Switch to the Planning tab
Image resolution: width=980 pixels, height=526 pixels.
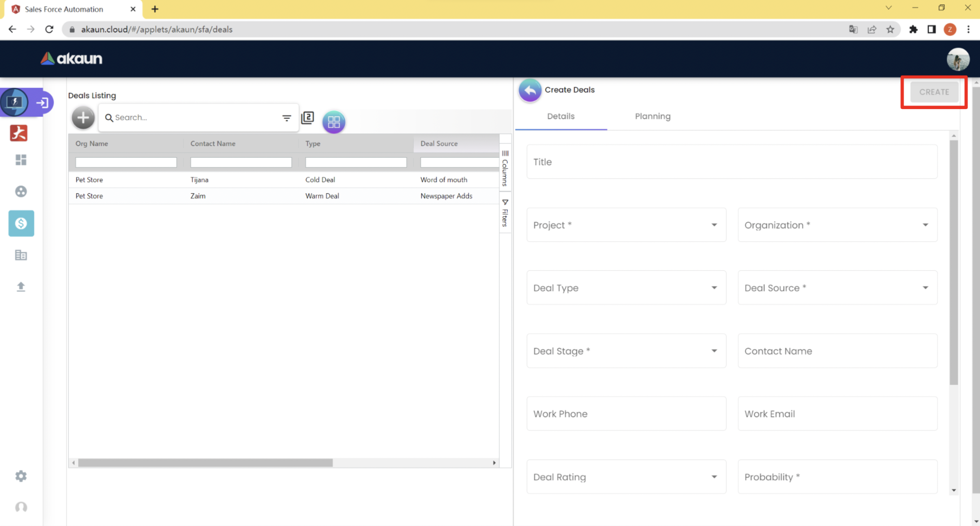click(652, 116)
